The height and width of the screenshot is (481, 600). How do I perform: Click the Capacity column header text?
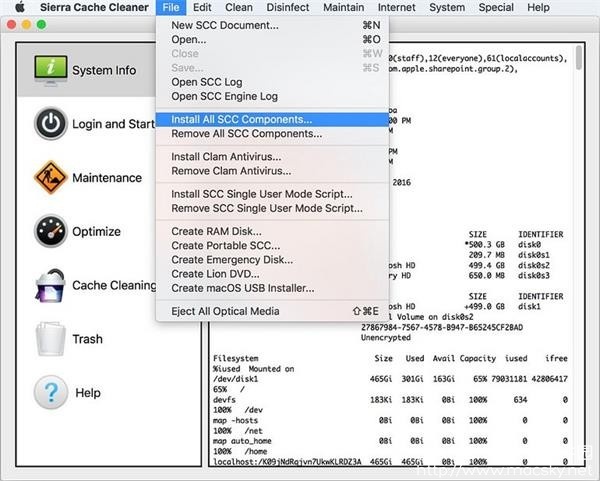coord(478,359)
